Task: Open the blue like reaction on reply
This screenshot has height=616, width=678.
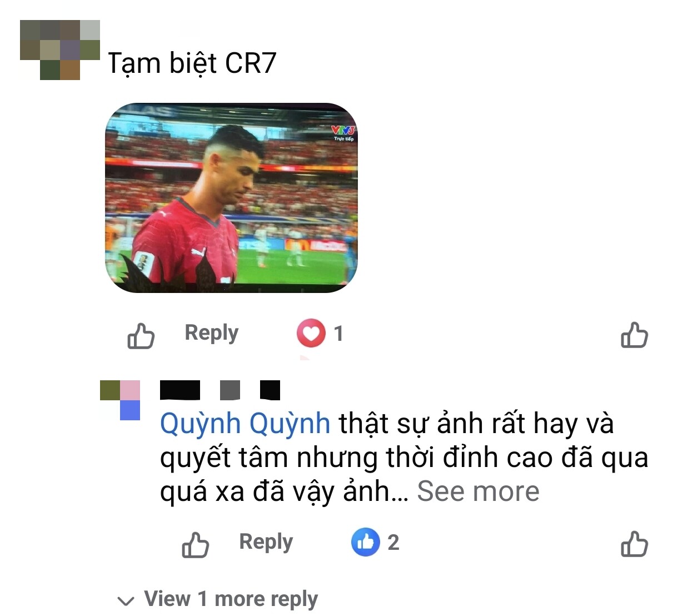Action: point(365,542)
